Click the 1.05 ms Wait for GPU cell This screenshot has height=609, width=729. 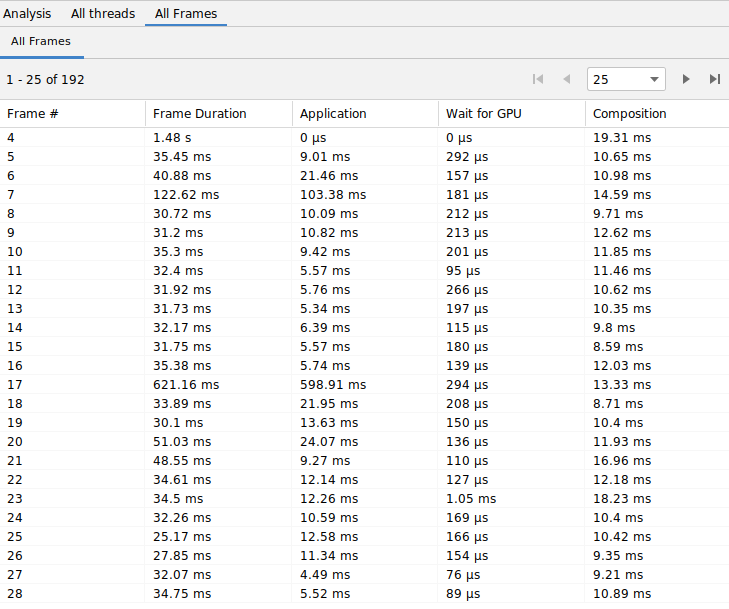point(470,498)
